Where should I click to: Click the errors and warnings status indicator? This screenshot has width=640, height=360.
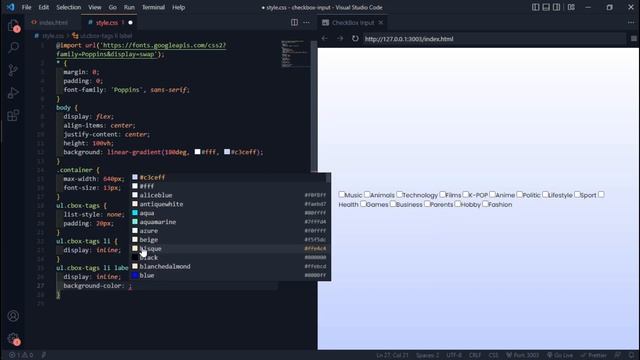(21, 355)
